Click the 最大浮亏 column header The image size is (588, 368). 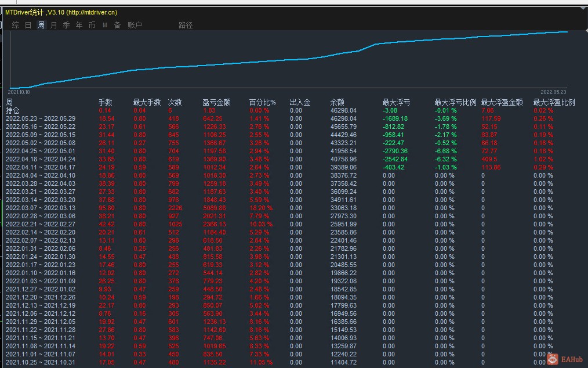point(396,102)
